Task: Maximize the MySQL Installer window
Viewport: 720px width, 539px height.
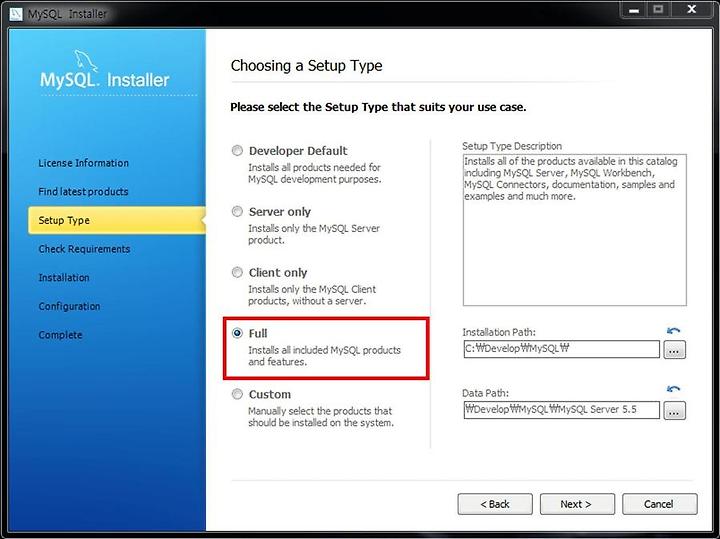Action: pyautogui.click(x=658, y=10)
